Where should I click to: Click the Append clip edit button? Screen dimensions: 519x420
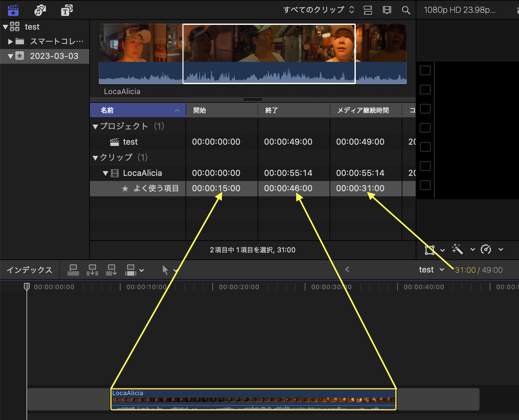pos(111,270)
